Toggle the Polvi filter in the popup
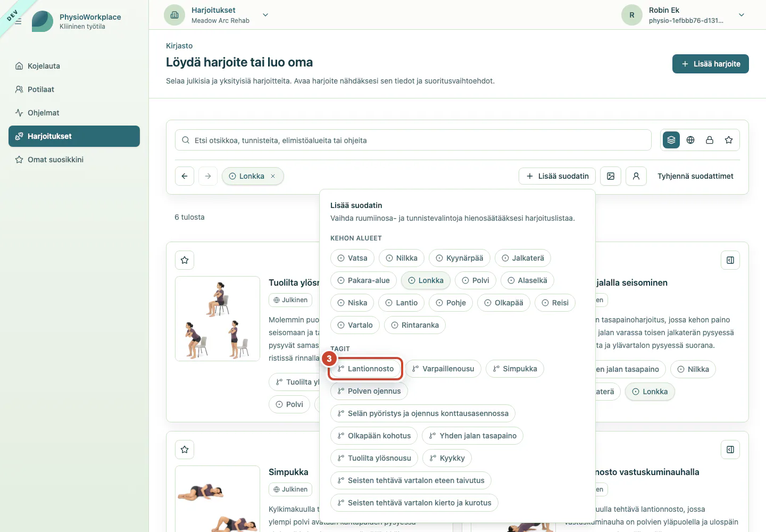This screenshot has width=766, height=532. pyautogui.click(x=476, y=280)
